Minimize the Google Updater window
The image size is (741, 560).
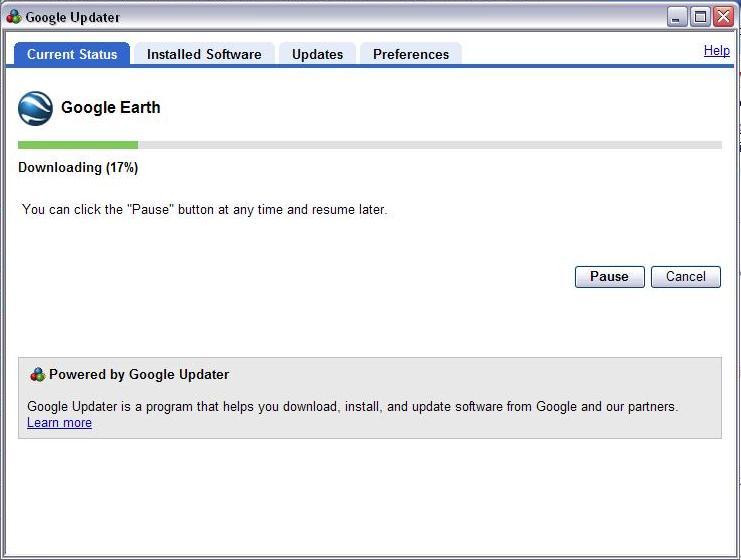677,17
